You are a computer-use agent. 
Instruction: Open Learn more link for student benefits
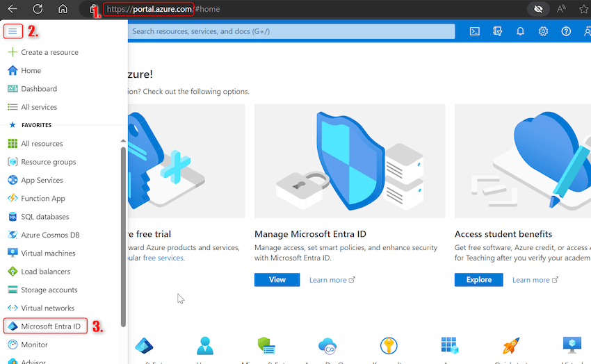(535, 280)
